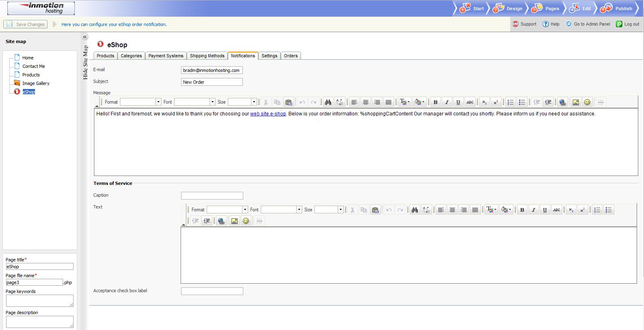Screen dimensions: 644x330
Task: Open the Go to Admin Panel link
Action: pos(588,24)
